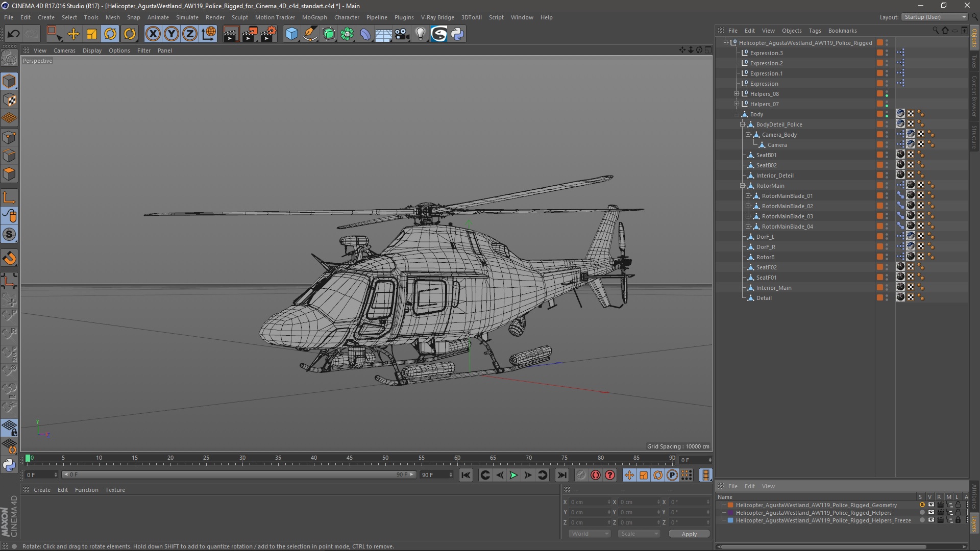Click the orange layer swatch of Body

click(880, 114)
